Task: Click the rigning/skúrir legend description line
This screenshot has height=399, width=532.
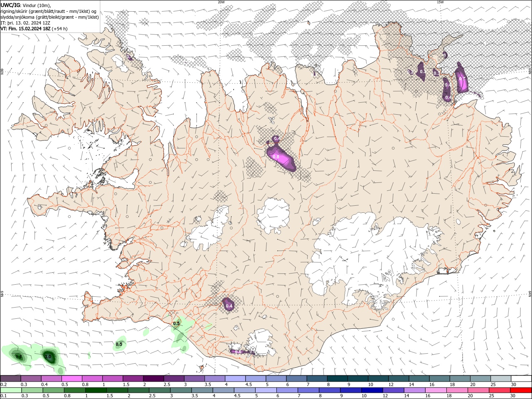Action: pyautogui.click(x=49, y=11)
